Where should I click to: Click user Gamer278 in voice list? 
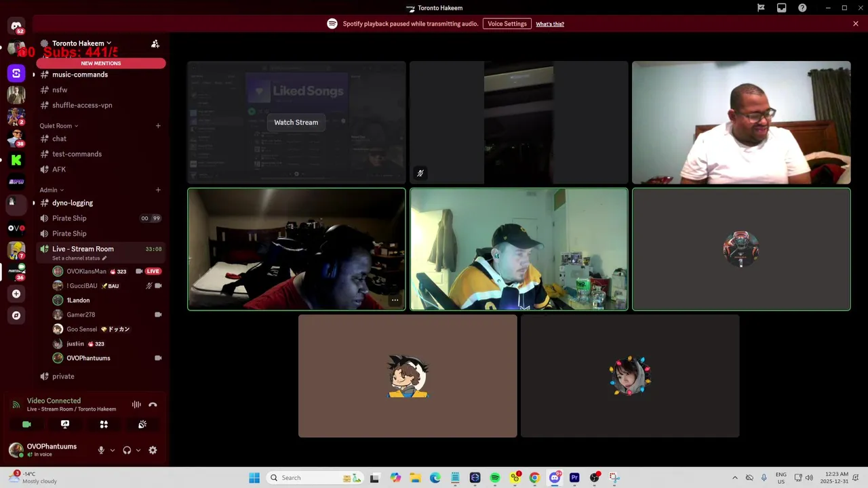pyautogui.click(x=107, y=314)
